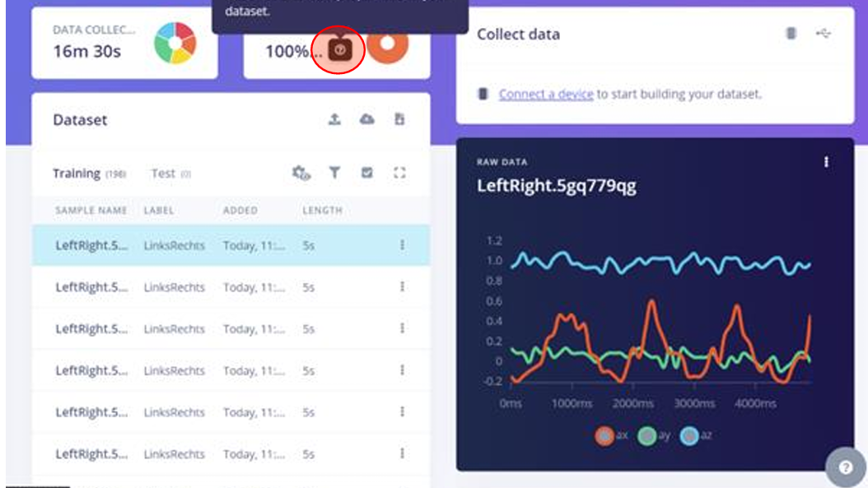The image size is (868, 488).
Task: Click the "Connect a device" link
Action: point(546,95)
